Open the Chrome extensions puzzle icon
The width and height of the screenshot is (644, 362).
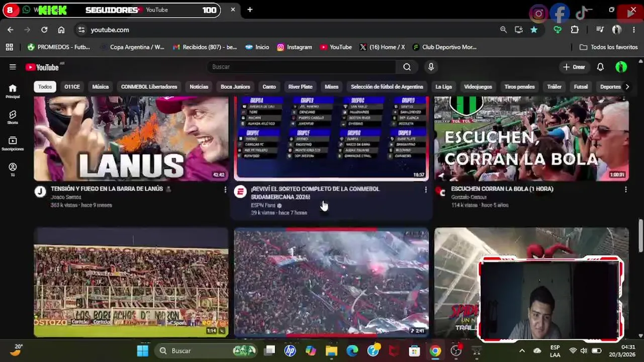(575, 30)
